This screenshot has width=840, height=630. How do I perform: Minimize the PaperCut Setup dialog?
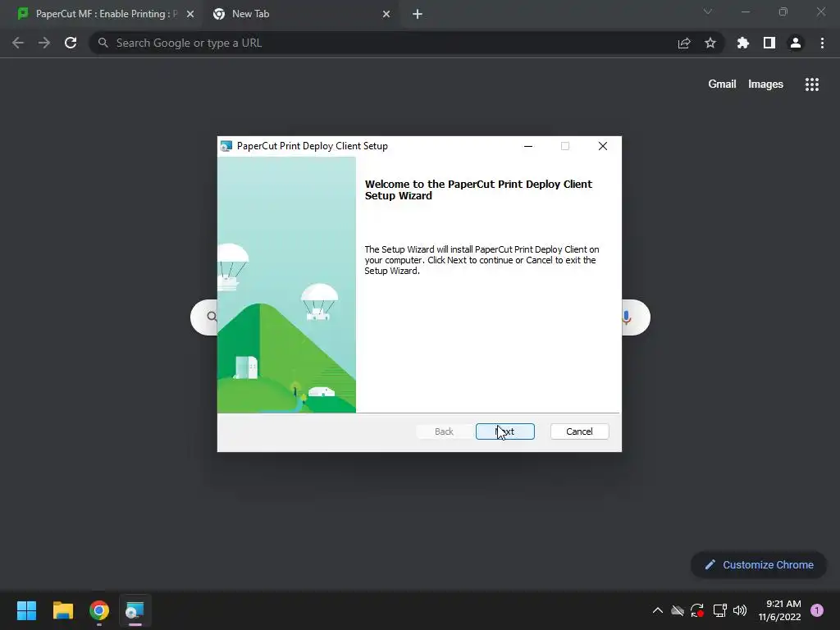tap(528, 146)
